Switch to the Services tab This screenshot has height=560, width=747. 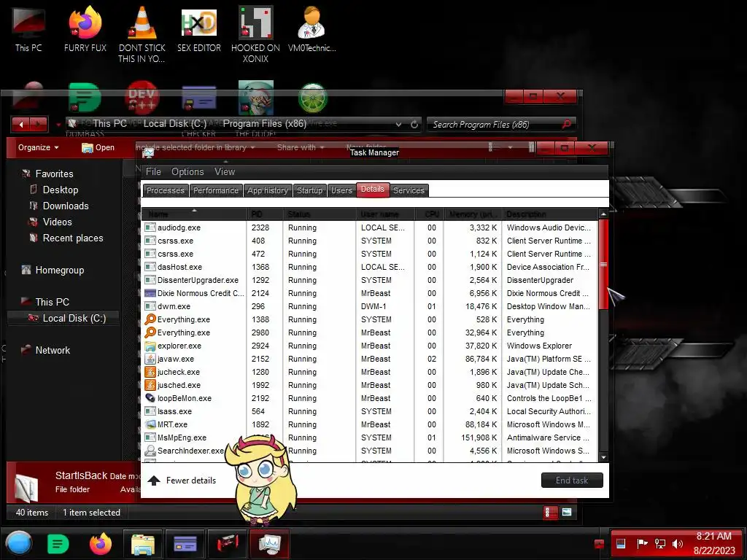click(409, 190)
